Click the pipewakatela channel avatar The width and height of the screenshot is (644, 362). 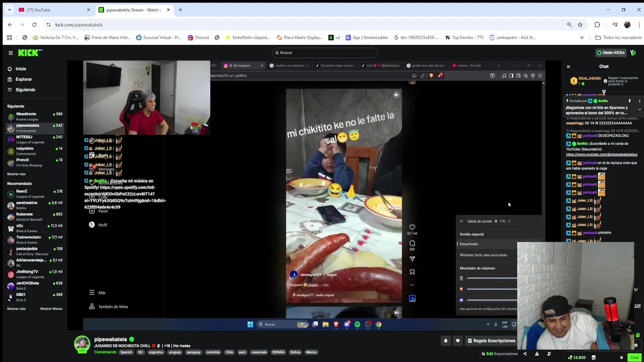click(82, 344)
